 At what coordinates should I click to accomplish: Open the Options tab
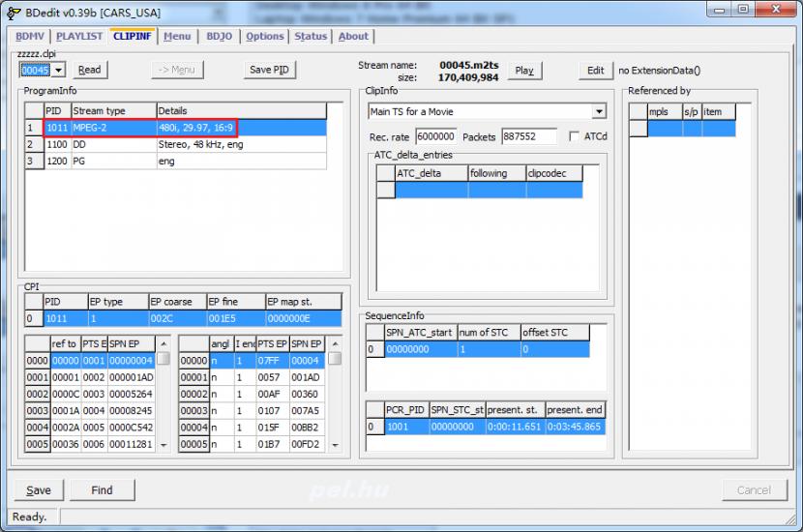[264, 37]
